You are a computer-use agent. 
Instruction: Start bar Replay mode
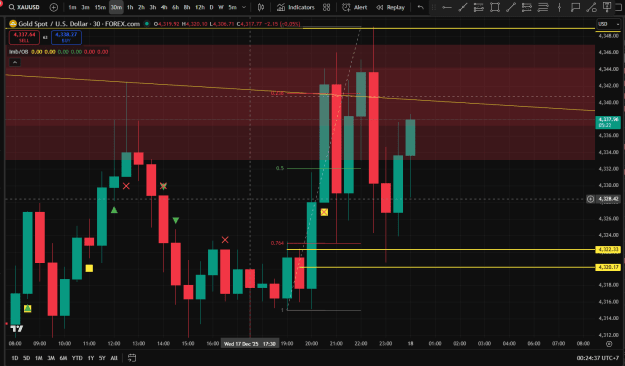coord(391,7)
